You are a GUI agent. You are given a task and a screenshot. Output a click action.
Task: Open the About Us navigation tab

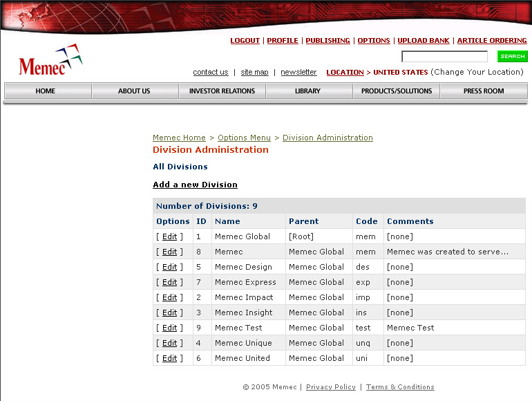(134, 91)
